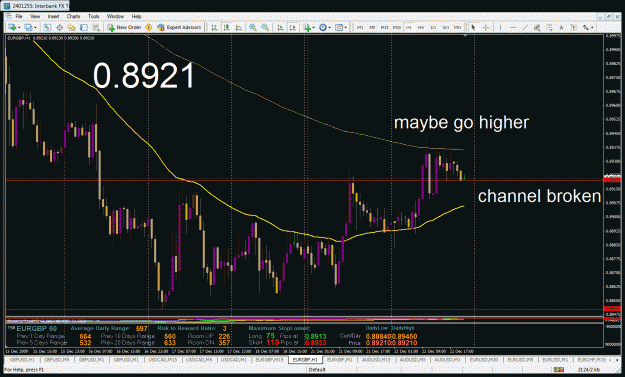Set timeframe to M1
The height and width of the screenshot is (377, 625).
(360, 27)
